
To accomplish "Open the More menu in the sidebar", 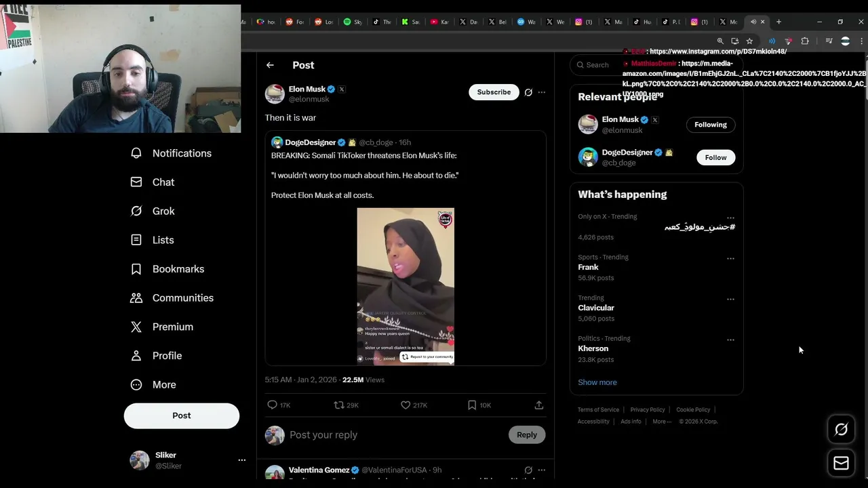I will tap(153, 384).
